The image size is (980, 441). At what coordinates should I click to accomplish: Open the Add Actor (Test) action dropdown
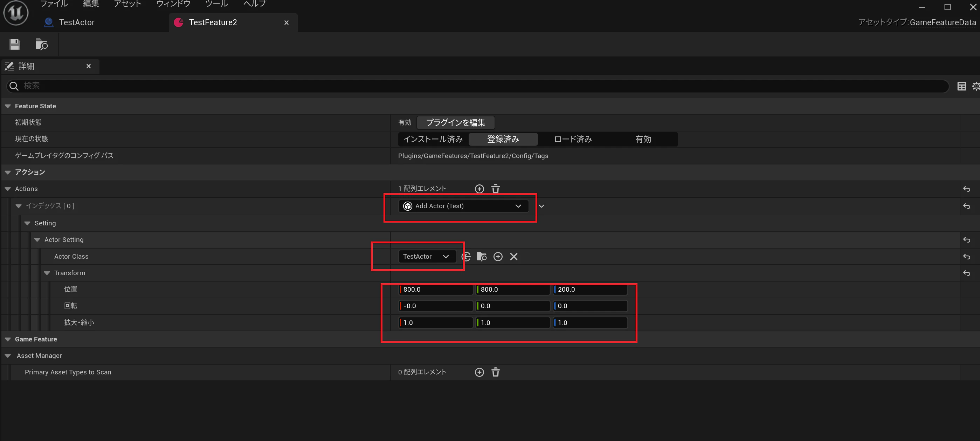click(x=463, y=206)
